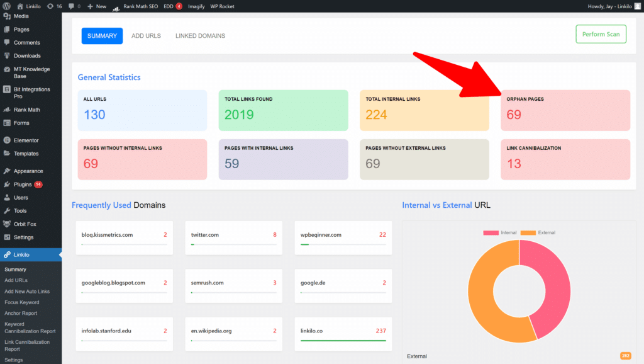644x364 pixels.
Task: Click the infolab.stanford.edu domain text
Action: point(106,331)
